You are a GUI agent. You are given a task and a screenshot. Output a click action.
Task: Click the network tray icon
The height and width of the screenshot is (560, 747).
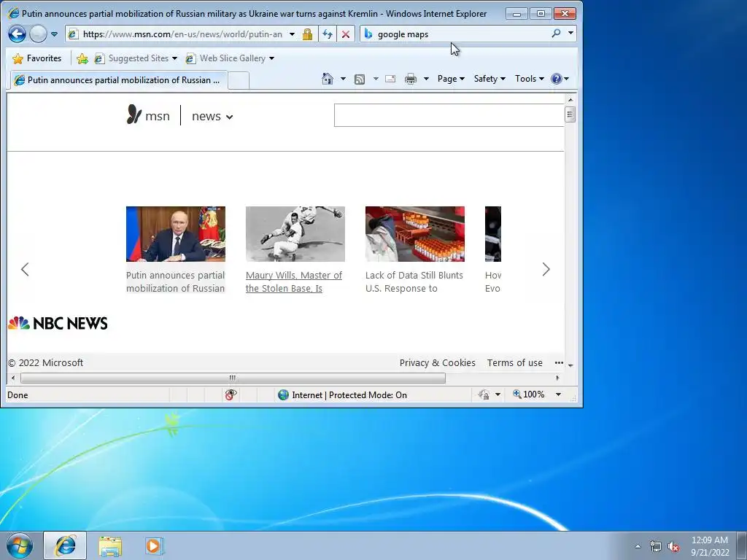coord(656,547)
